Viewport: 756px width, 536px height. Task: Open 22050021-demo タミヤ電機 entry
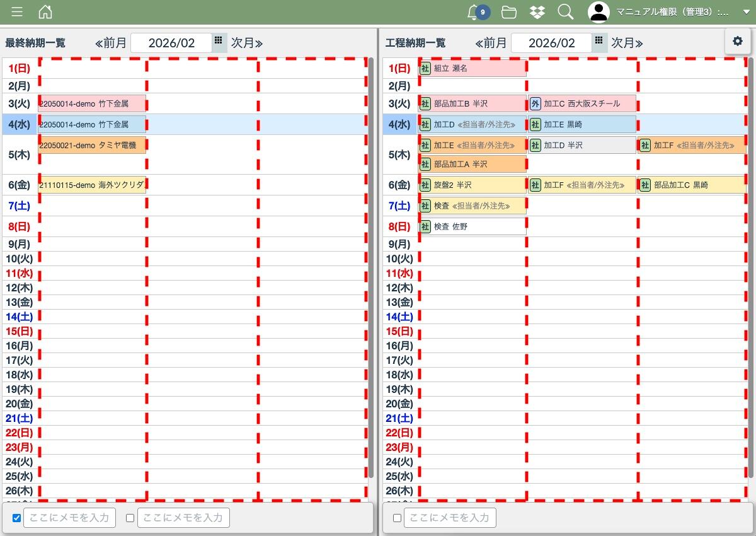click(92, 146)
